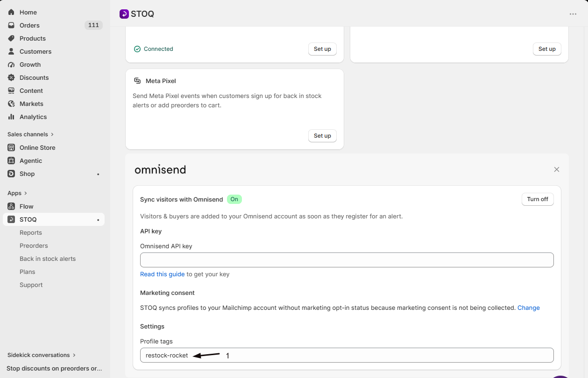Turn off Omnisend visitor sync
Viewport: 588px width, 378px height.
click(538, 199)
